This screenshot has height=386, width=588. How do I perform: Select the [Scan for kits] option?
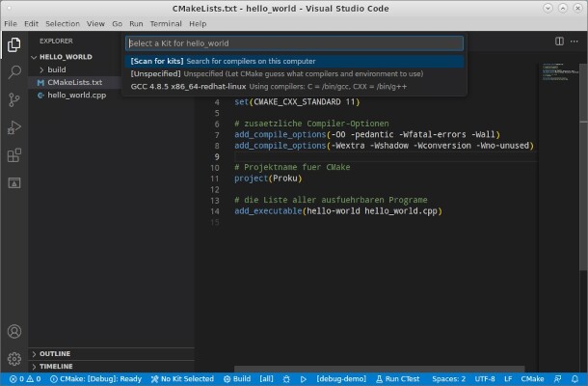click(x=294, y=61)
